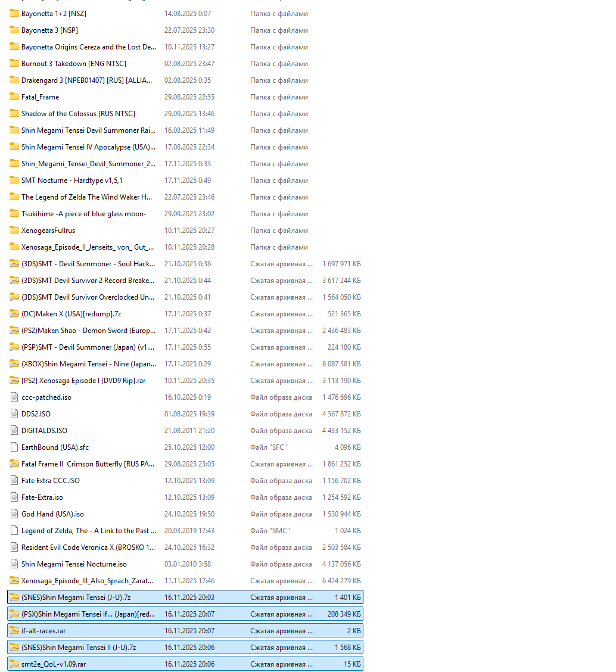This screenshot has height=672, width=616.
Task: Select (3DS)SMT - Devil Summoner - Soul Hack... archive
Action: coord(88,264)
